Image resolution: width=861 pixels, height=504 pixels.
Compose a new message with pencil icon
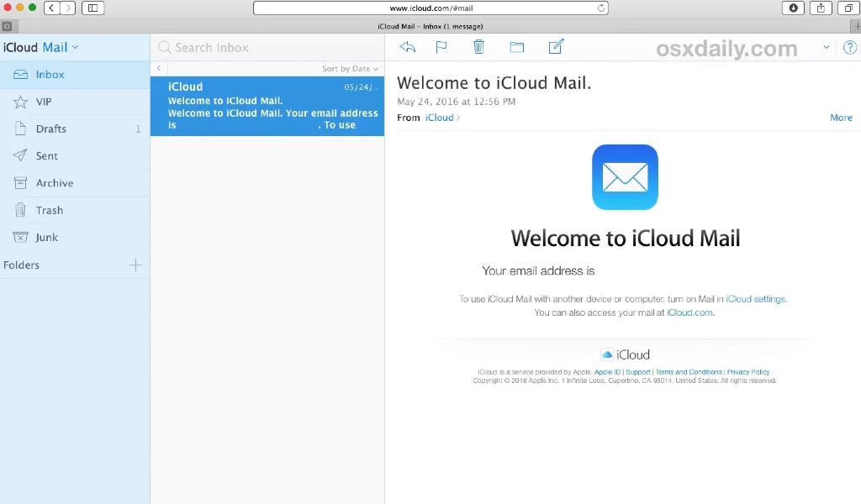click(557, 46)
